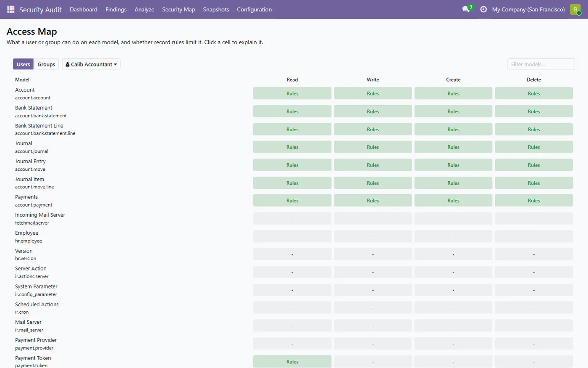
Task: Open the Analyze menu
Action: tap(144, 9)
